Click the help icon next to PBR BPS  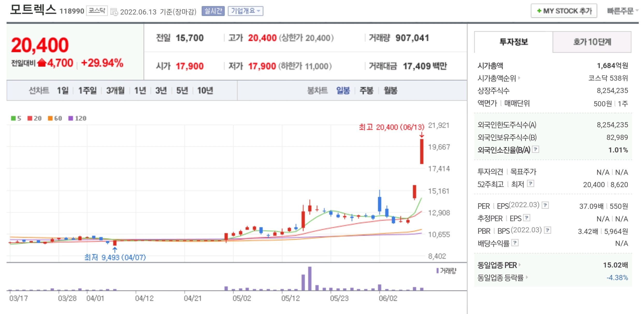pos(547,230)
